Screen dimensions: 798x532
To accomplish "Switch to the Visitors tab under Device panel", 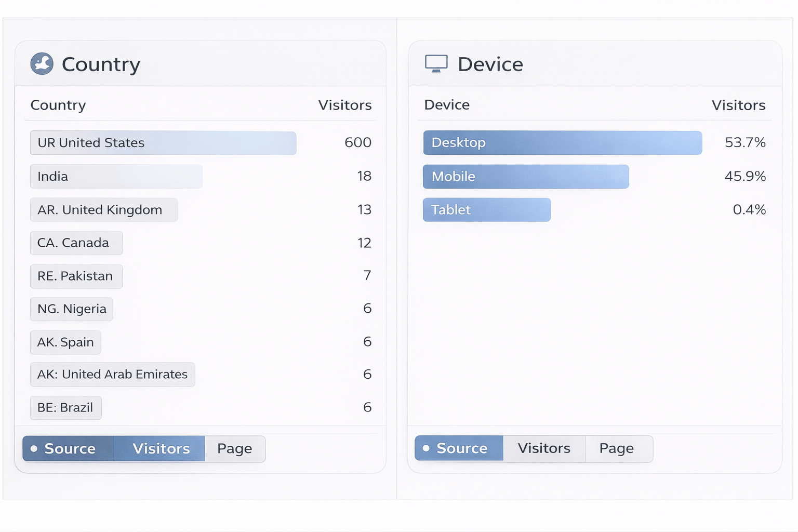I will coord(543,448).
